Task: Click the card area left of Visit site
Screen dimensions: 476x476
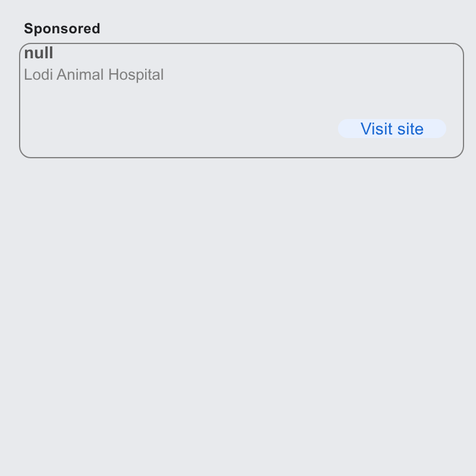Action: click(x=179, y=129)
